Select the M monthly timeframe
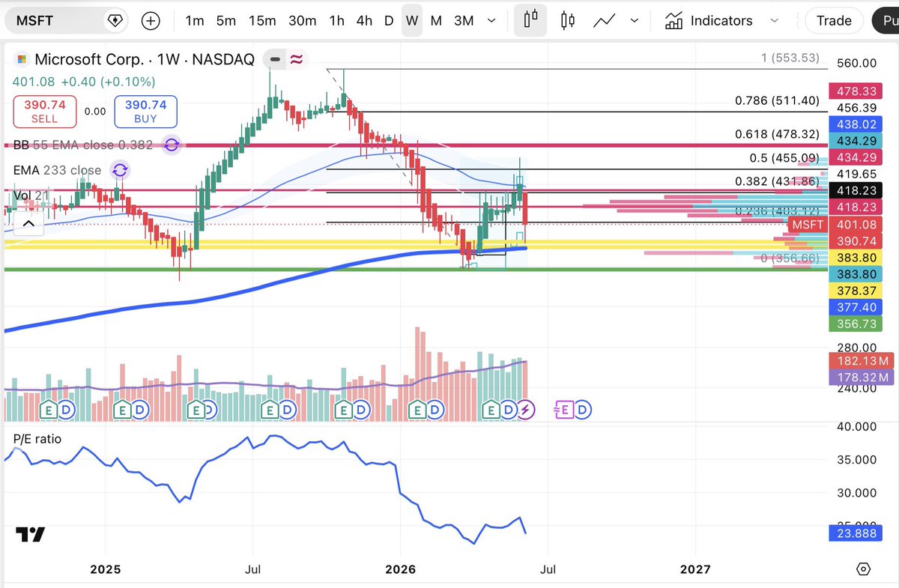Viewport: 899px width, 588px height. tap(436, 20)
